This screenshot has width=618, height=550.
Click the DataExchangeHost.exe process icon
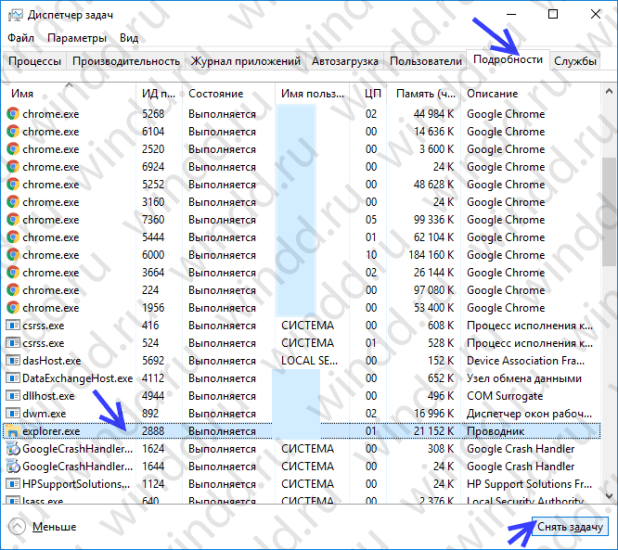pyautogui.click(x=13, y=378)
